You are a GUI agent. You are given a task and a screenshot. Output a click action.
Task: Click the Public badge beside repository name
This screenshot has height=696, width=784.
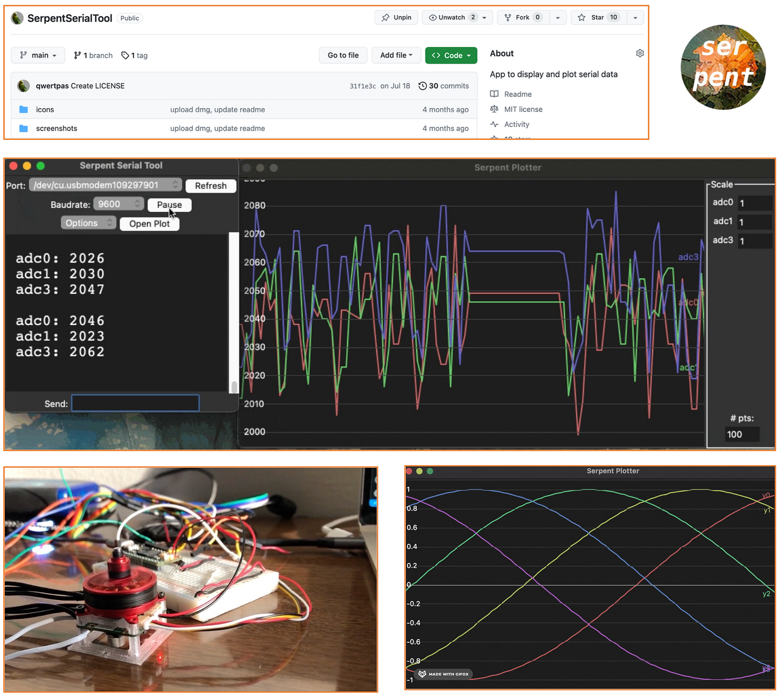click(130, 18)
